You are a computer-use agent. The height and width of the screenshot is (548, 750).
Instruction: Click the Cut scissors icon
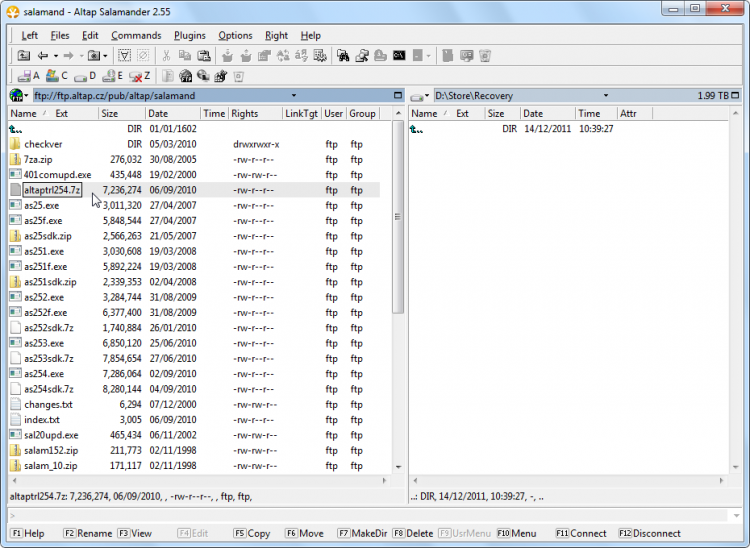(x=166, y=56)
